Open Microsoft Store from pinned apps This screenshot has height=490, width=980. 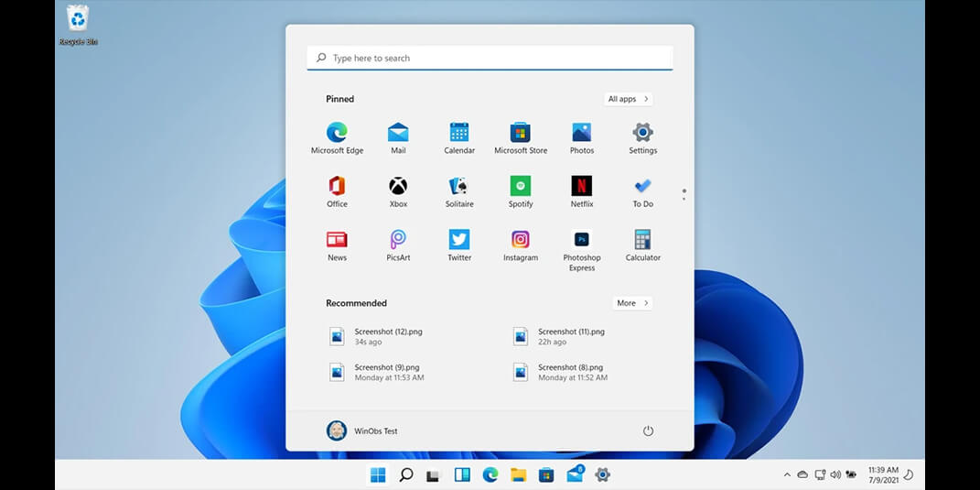[521, 139]
